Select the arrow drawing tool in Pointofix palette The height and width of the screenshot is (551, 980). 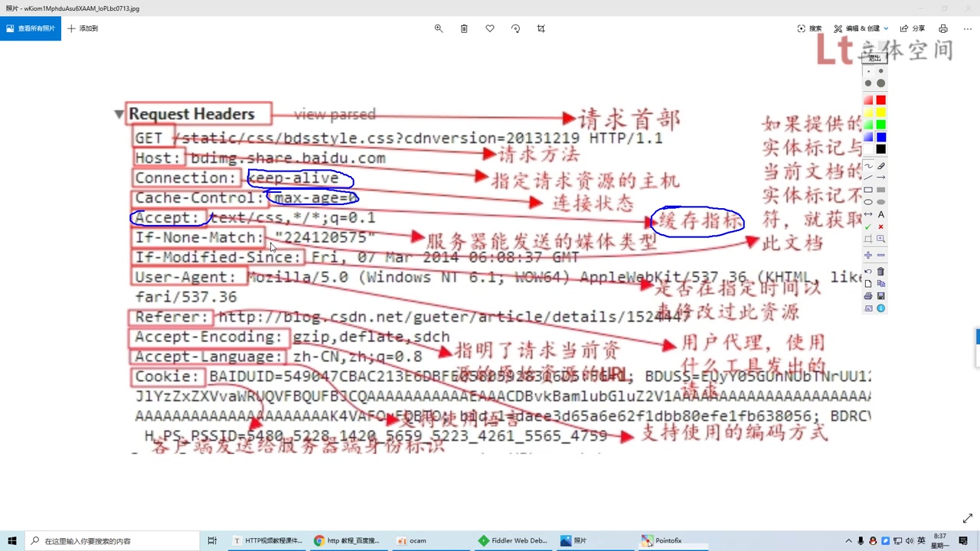tap(880, 178)
